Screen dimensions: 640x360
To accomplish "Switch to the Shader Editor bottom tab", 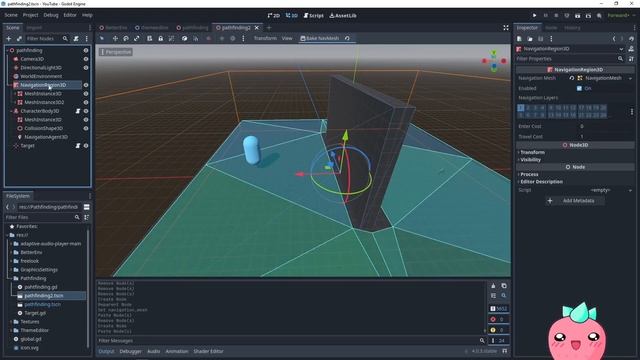I will 208,351.
